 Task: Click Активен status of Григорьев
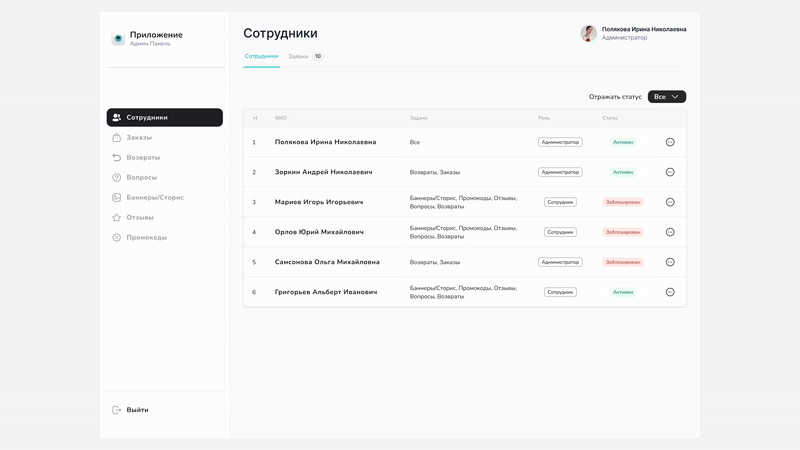point(623,292)
